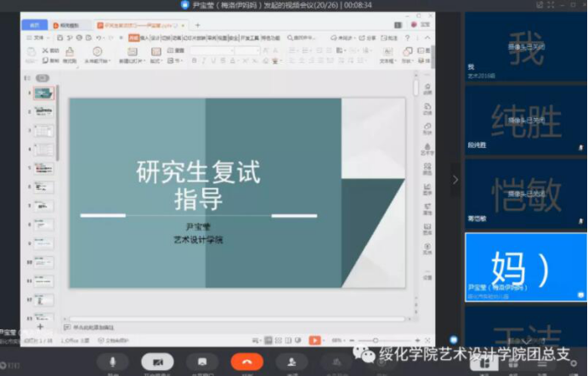Collapse the participant video panel arrow
The width and height of the screenshot is (588, 376).
(455, 179)
